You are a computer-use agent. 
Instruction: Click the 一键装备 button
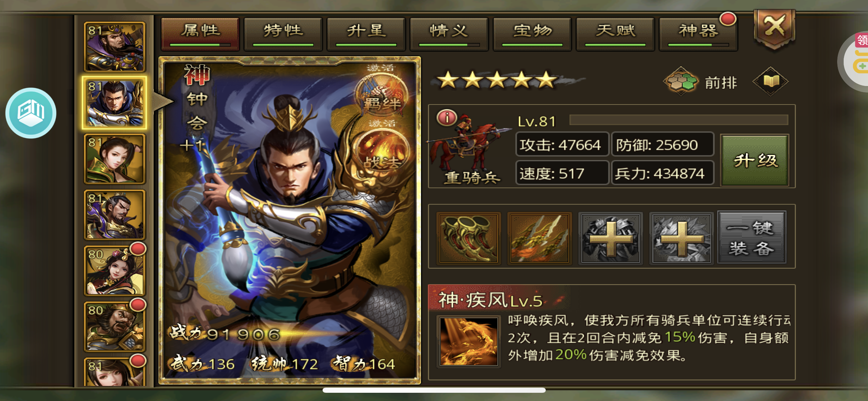(752, 238)
